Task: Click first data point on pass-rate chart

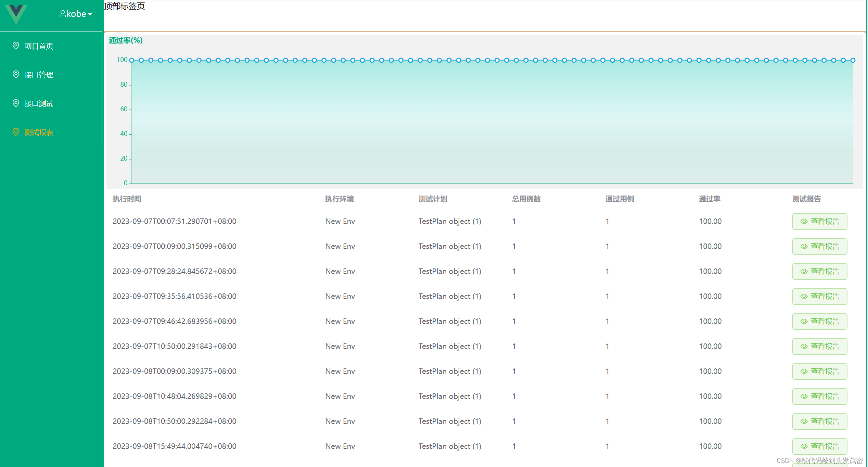Action: [x=132, y=60]
